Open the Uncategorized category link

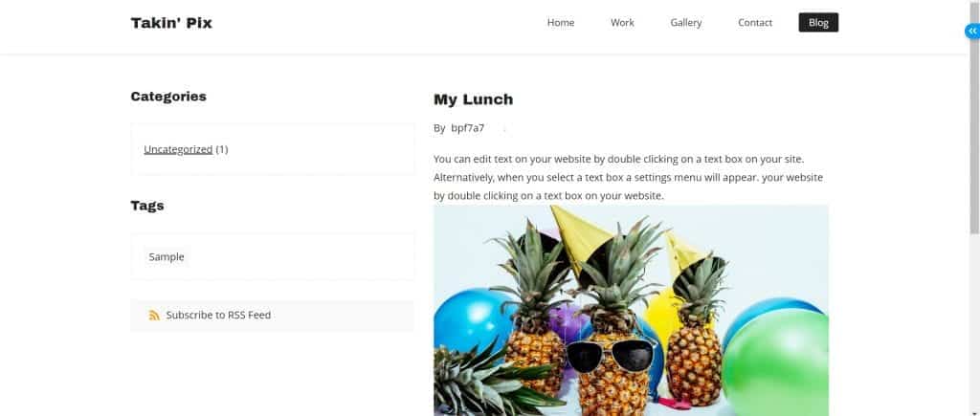[x=178, y=149]
